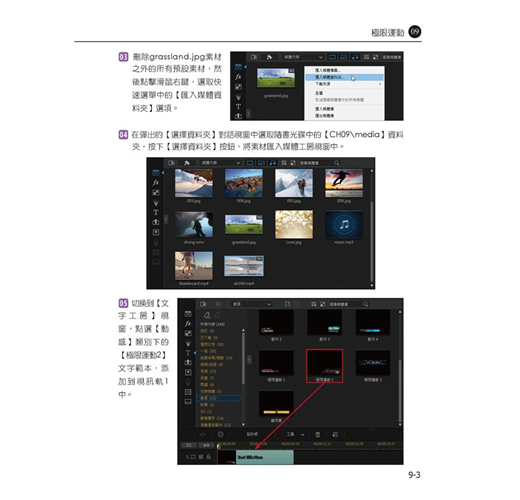Click the split clip icon in timeline toolbar

coord(203,434)
